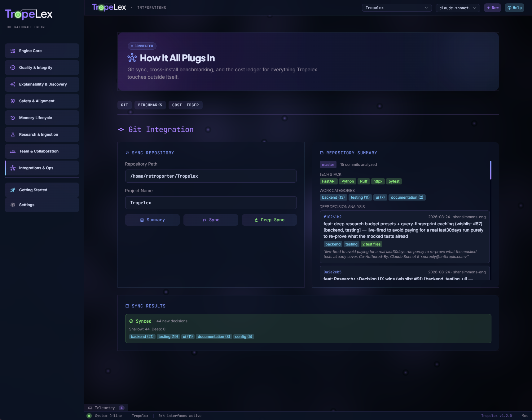
Task: Click the Repository Summary heading icon
Action: point(322,153)
